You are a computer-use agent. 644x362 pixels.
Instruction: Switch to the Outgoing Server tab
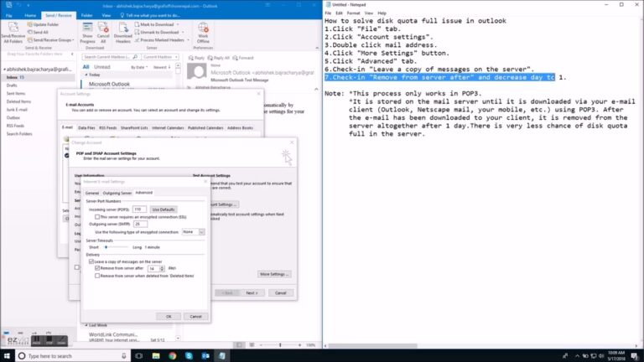117,193
